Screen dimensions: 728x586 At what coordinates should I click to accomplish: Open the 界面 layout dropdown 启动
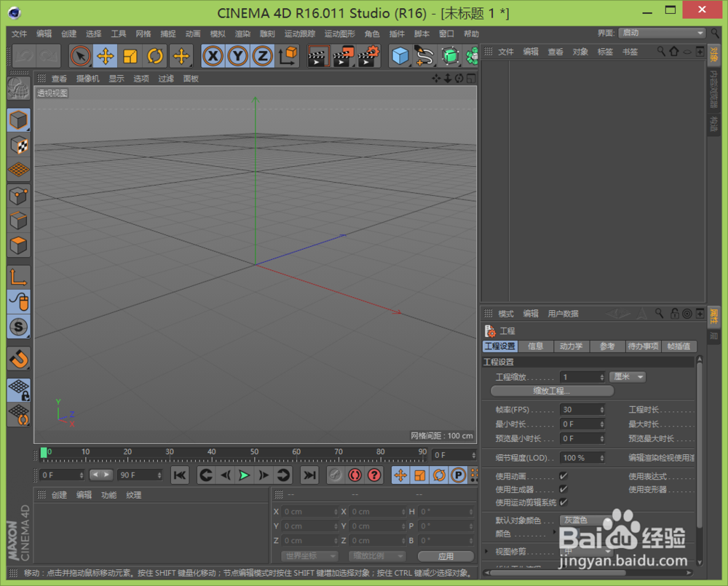coord(662,33)
